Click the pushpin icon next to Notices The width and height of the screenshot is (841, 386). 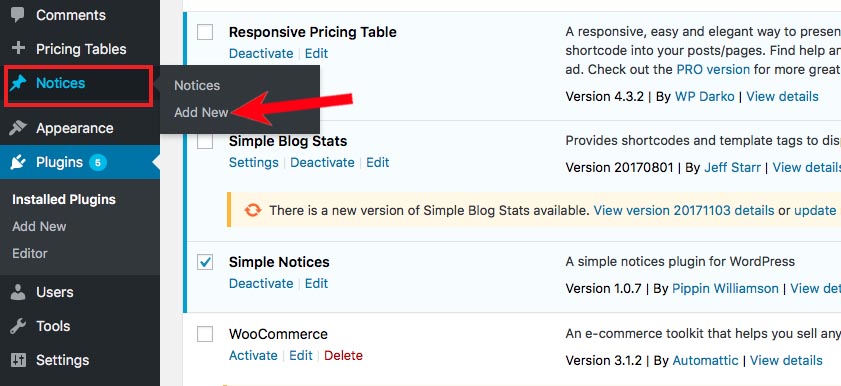18,83
